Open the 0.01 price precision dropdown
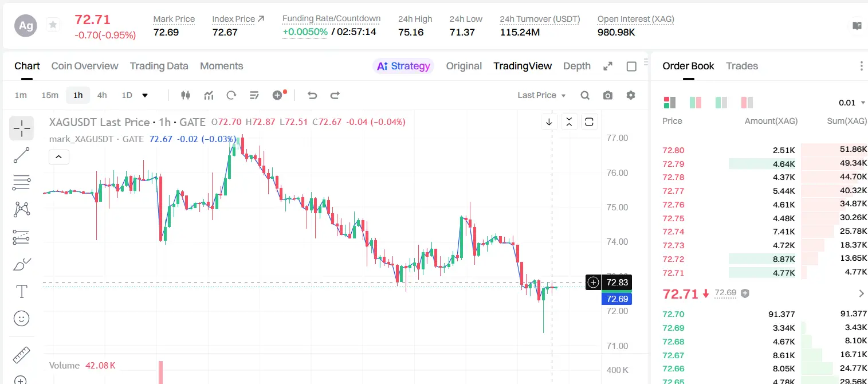The width and height of the screenshot is (868, 384). click(852, 103)
